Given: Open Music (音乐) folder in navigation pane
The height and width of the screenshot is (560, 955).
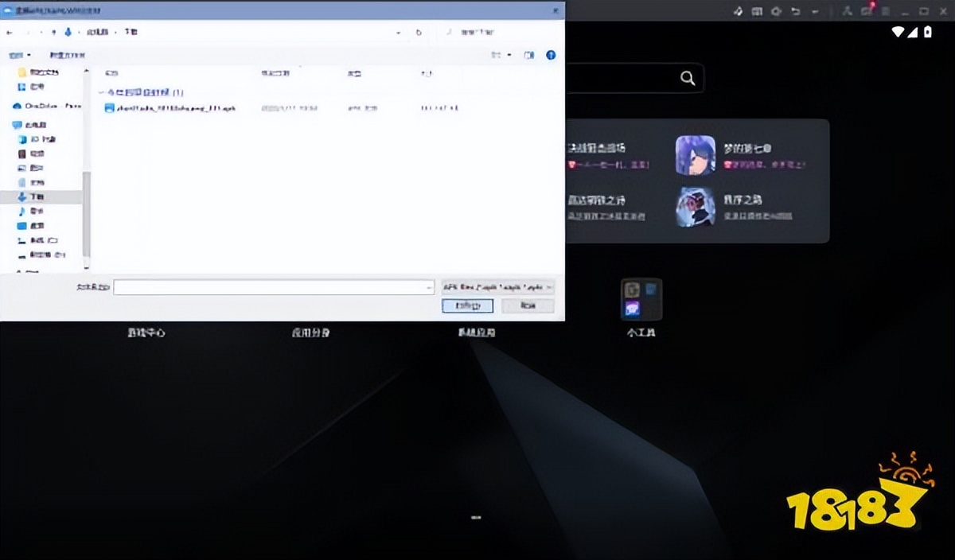Looking at the screenshot, I should point(32,211).
